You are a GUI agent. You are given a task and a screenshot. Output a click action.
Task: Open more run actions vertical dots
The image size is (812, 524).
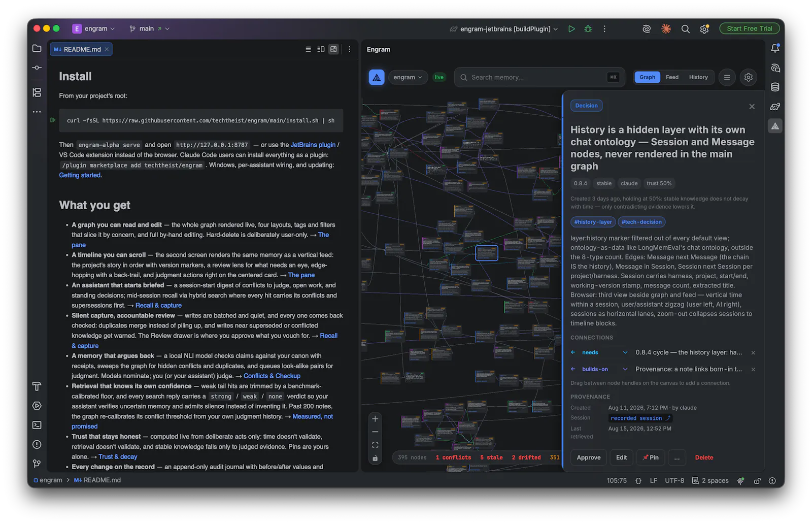point(604,29)
